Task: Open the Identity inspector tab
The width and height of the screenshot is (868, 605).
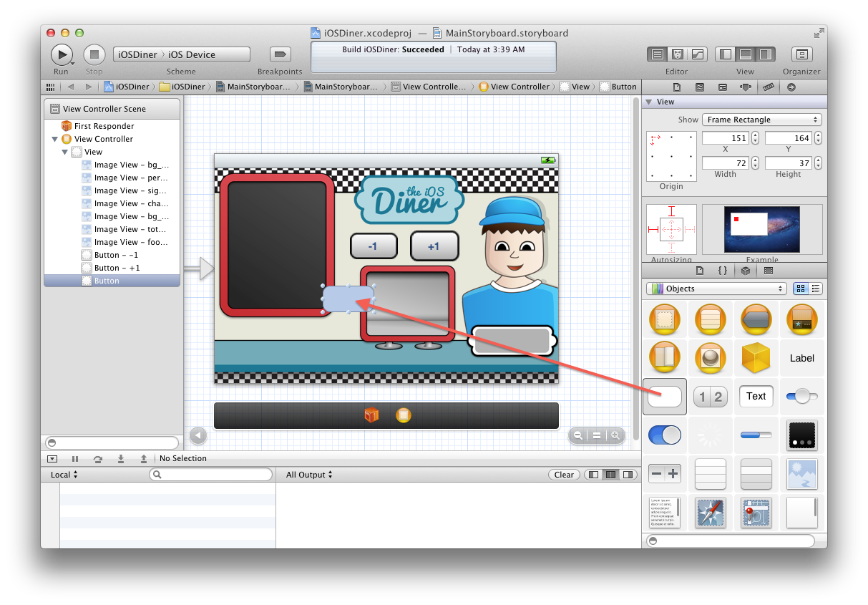Action: click(x=723, y=87)
